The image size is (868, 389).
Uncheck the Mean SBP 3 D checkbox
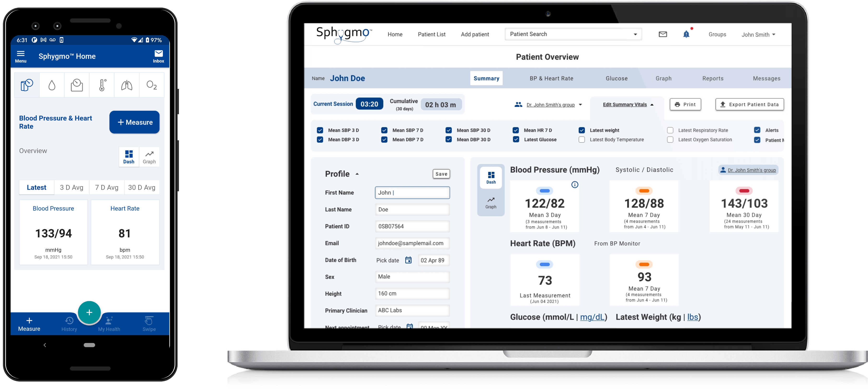tap(320, 130)
